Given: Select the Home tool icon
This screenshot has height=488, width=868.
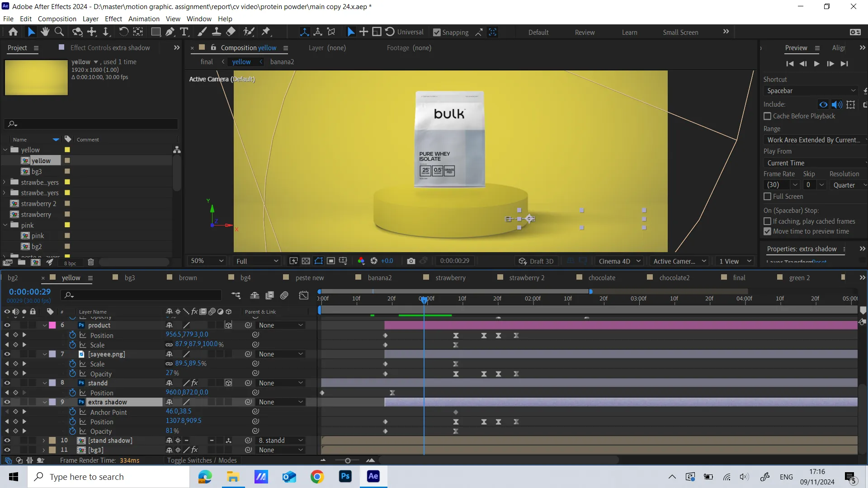Looking at the screenshot, I should (x=13, y=32).
